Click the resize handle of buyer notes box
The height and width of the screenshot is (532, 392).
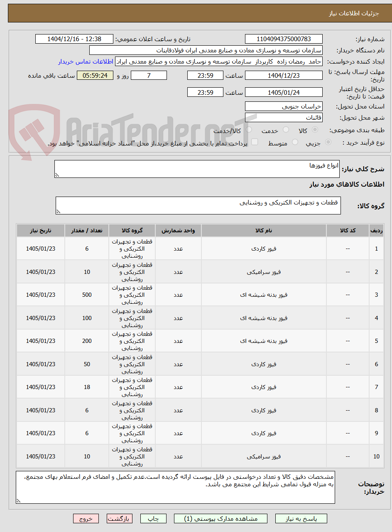coord(19,501)
